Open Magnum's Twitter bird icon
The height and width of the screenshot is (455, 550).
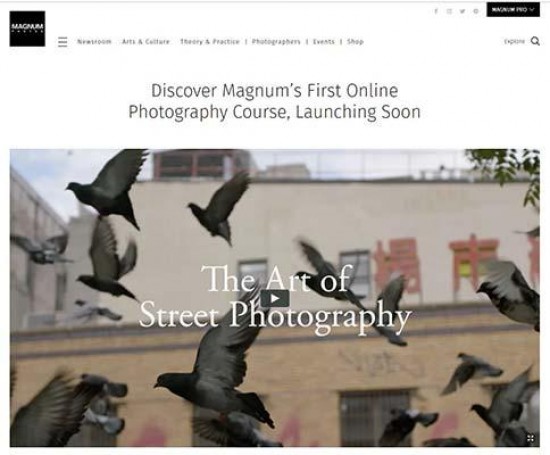click(x=462, y=11)
